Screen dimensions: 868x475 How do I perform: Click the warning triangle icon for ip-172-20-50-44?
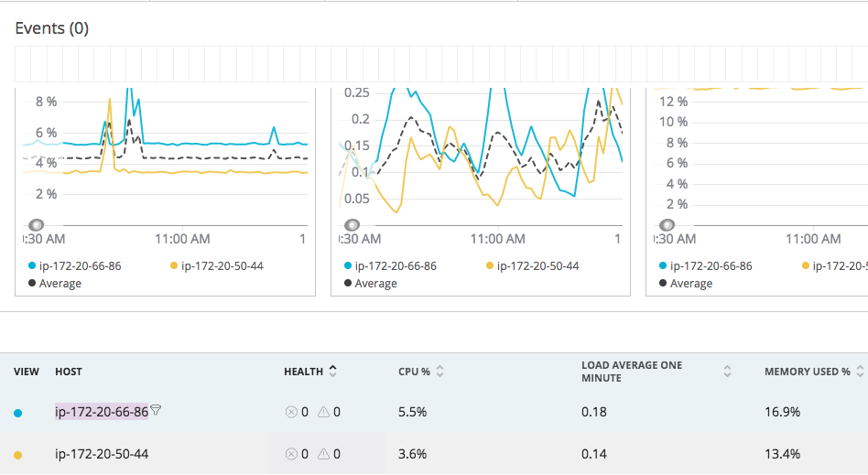point(324,454)
